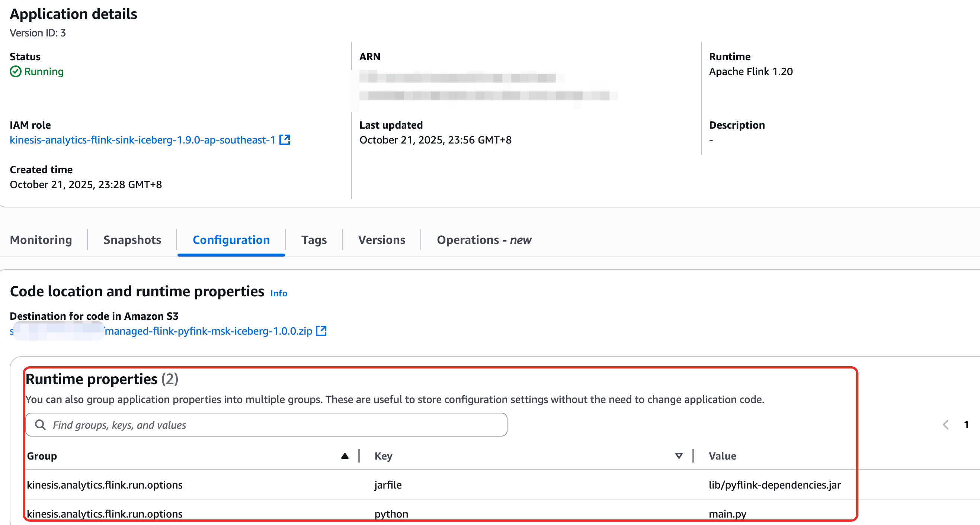The width and height of the screenshot is (980, 525).
Task: Select page 1 in pagination
Action: [966, 425]
